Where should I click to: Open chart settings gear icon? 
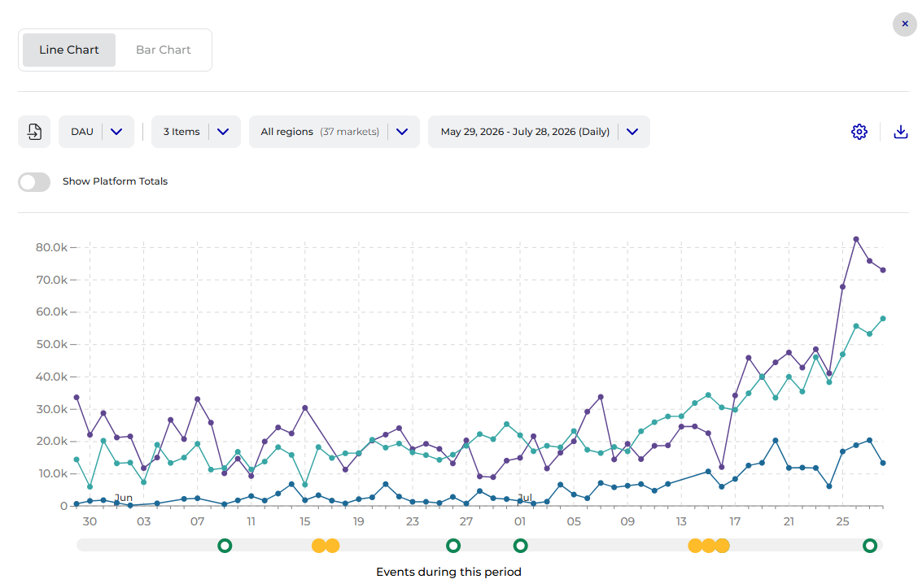coord(859,132)
